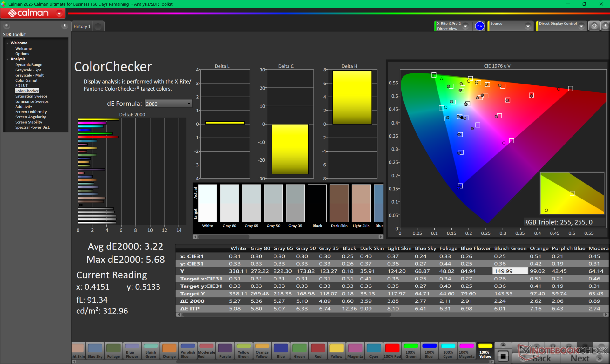Open the X-Rite i1Pro 2 meter dropdown
Image resolution: width=610 pixels, height=364 pixels.
[465, 26]
